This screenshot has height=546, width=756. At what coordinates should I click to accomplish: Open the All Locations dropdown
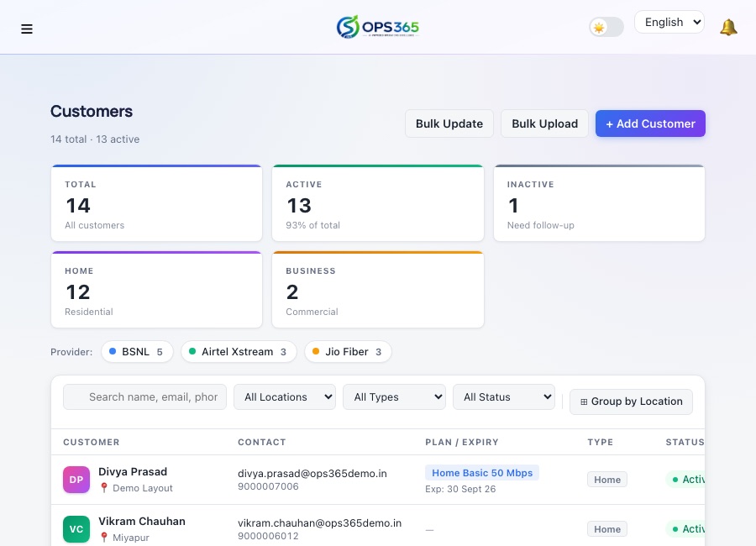(285, 397)
